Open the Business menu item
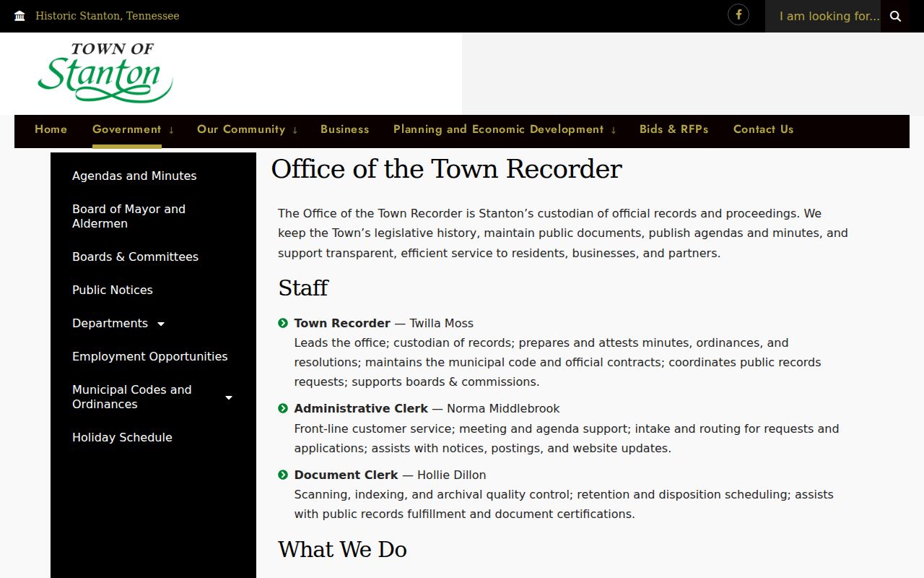This screenshot has height=578, width=924. coord(344,129)
